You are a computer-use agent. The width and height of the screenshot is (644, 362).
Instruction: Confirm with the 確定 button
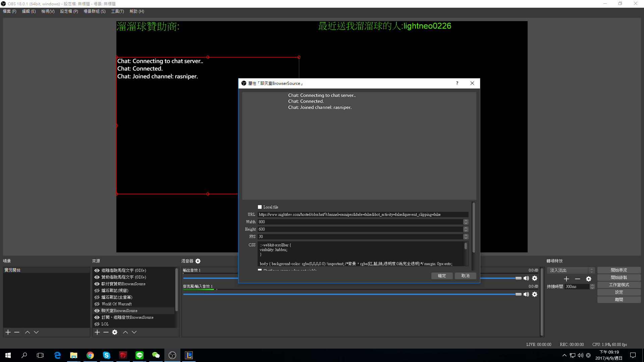pyautogui.click(x=442, y=276)
